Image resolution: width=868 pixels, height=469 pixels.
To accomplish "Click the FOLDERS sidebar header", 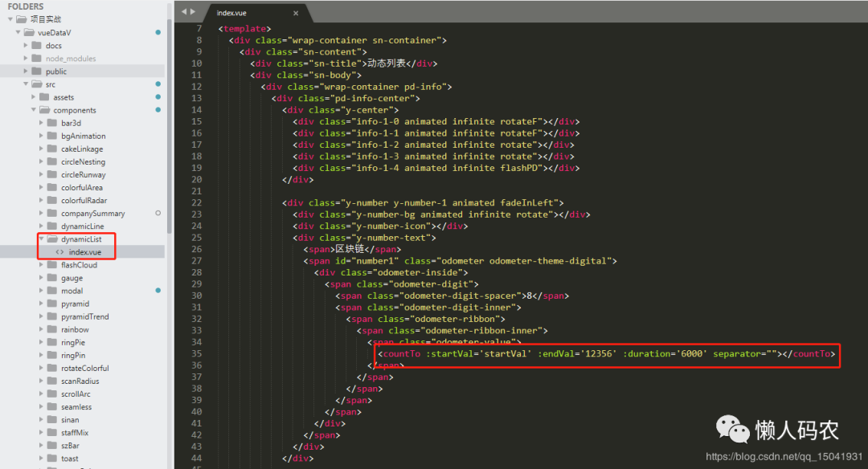I will point(26,6).
